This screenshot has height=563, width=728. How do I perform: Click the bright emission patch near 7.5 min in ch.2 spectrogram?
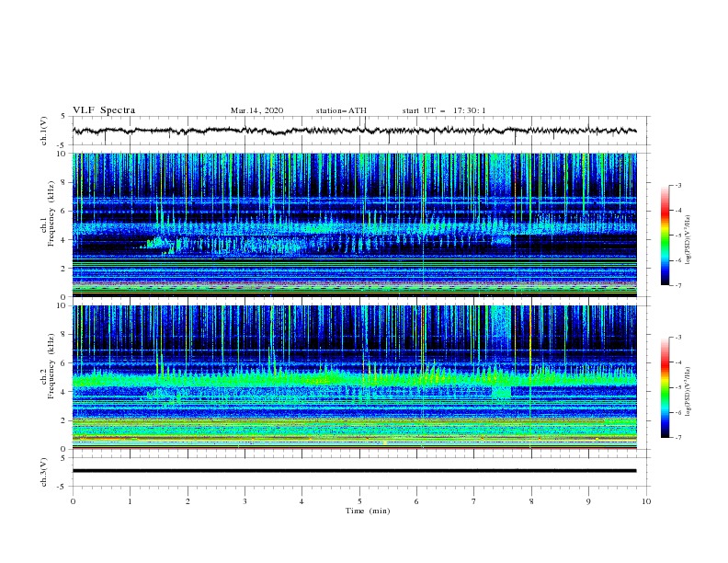pos(502,393)
